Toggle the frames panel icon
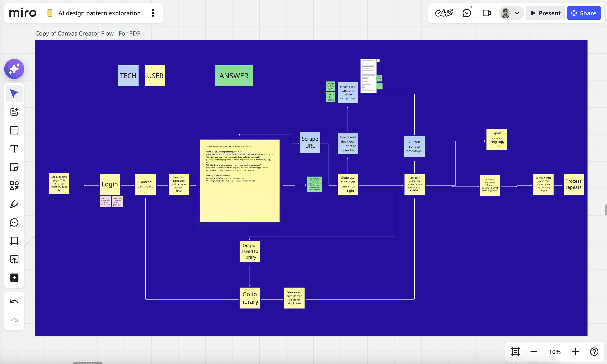This screenshot has height=364, width=607. coord(515,352)
